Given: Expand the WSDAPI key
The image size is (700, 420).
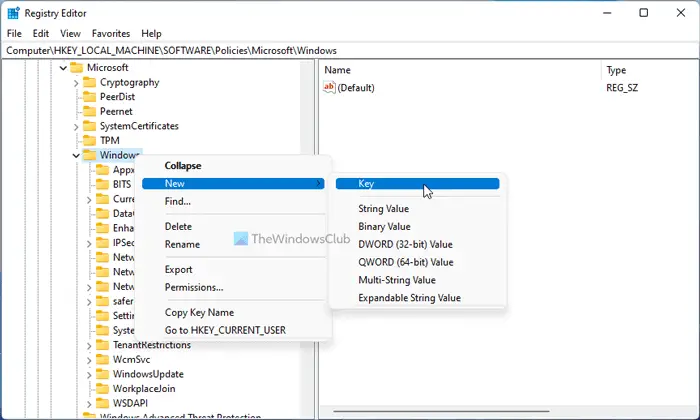Looking at the screenshot, I should [x=89, y=404].
